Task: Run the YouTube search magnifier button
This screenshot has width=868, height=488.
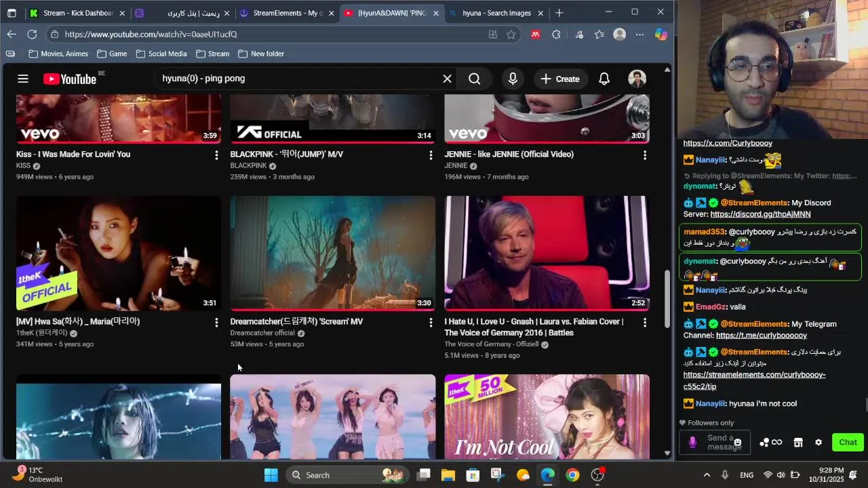Action: click(474, 79)
